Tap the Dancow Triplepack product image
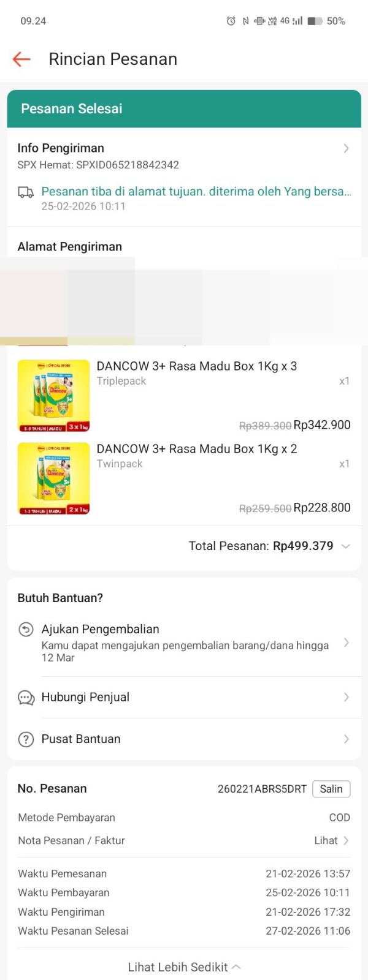The width and height of the screenshot is (368, 980). [x=54, y=396]
